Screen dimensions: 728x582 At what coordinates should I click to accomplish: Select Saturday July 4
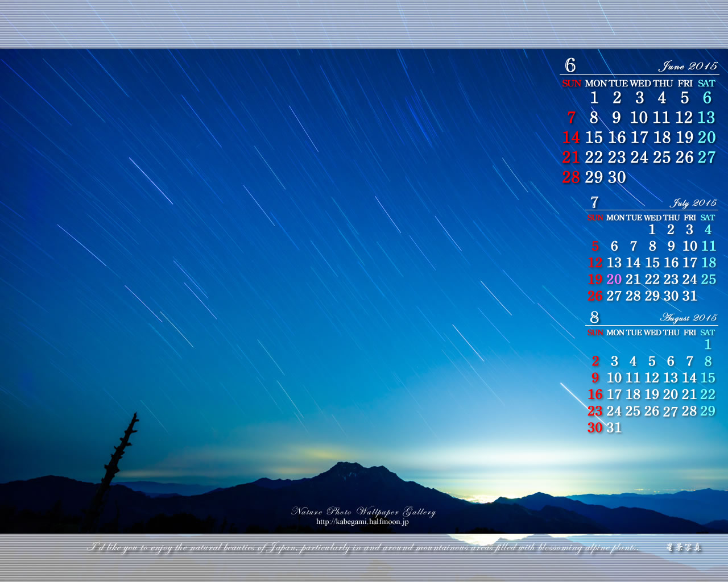[x=708, y=230]
